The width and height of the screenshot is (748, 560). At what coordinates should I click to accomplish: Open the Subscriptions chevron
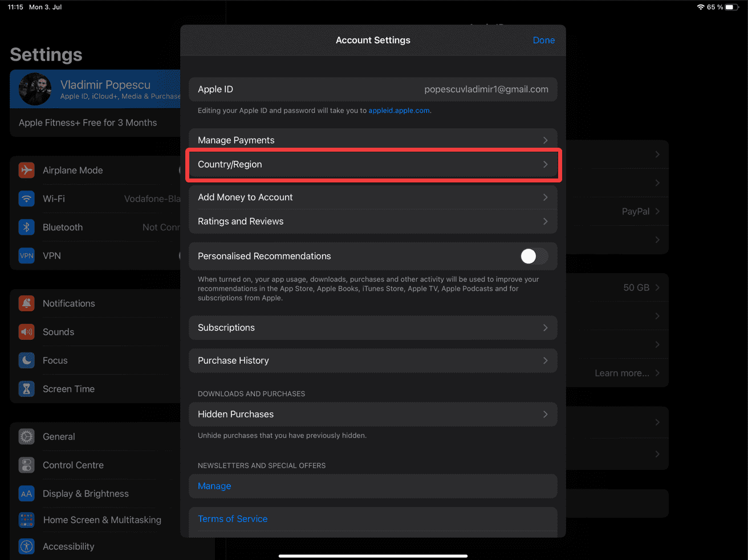click(546, 328)
